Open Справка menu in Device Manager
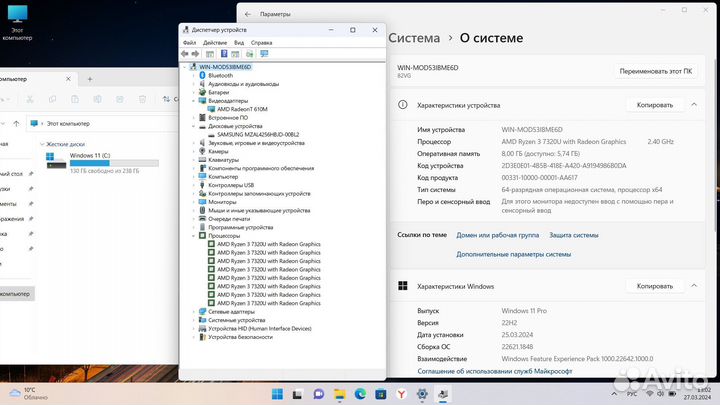720x405 pixels. pyautogui.click(x=262, y=43)
